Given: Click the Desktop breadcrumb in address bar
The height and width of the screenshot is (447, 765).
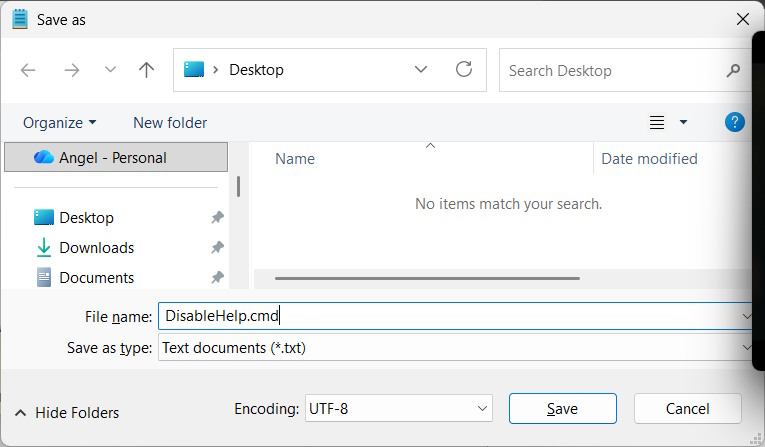Looking at the screenshot, I should [256, 70].
